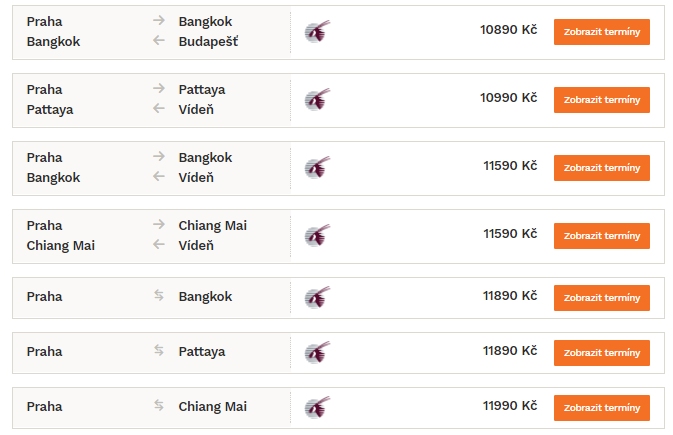Show dates for the 10990 Kč Pattaya flight
The width and height of the screenshot is (673, 435).
[x=602, y=100]
